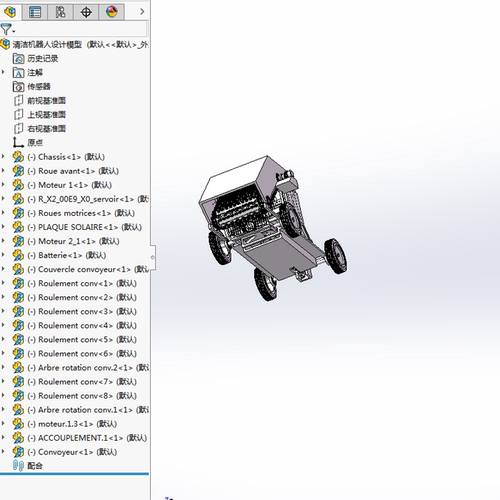The image size is (500, 500).
Task: Click the Chassis<1> component icon
Action: 18,157
